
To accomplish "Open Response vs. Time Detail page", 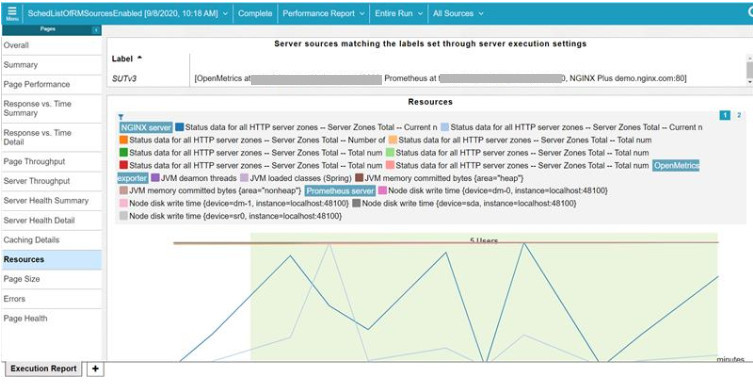I will point(52,137).
